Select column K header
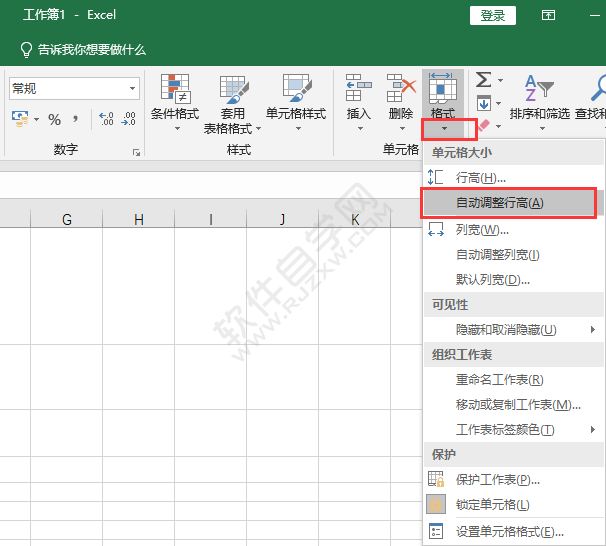 pyautogui.click(x=355, y=219)
